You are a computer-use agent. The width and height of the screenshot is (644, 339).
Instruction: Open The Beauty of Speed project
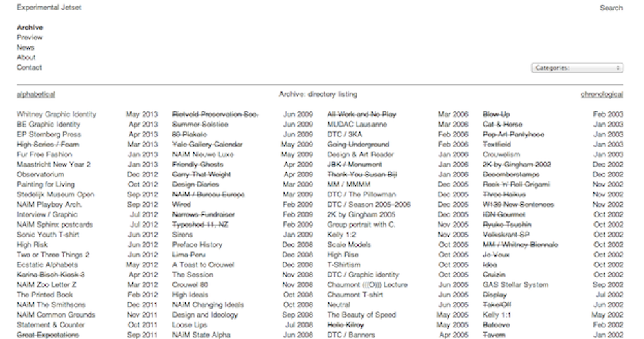click(x=361, y=315)
